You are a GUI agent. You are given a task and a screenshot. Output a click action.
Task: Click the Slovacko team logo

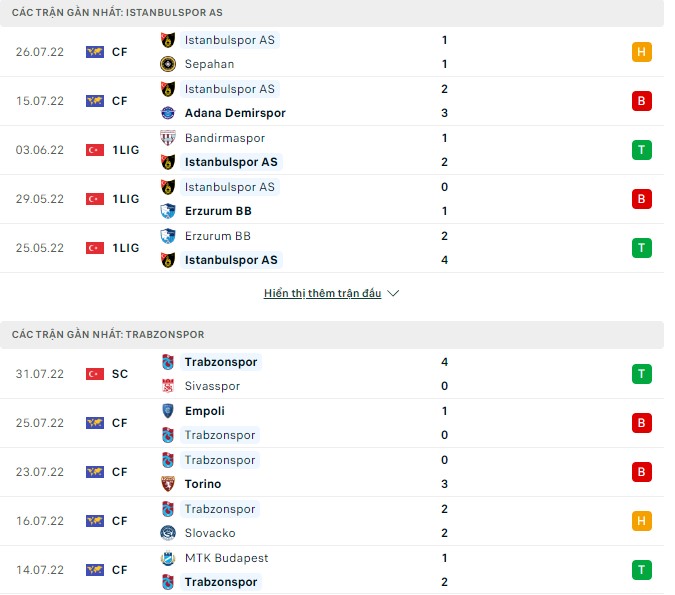168,533
